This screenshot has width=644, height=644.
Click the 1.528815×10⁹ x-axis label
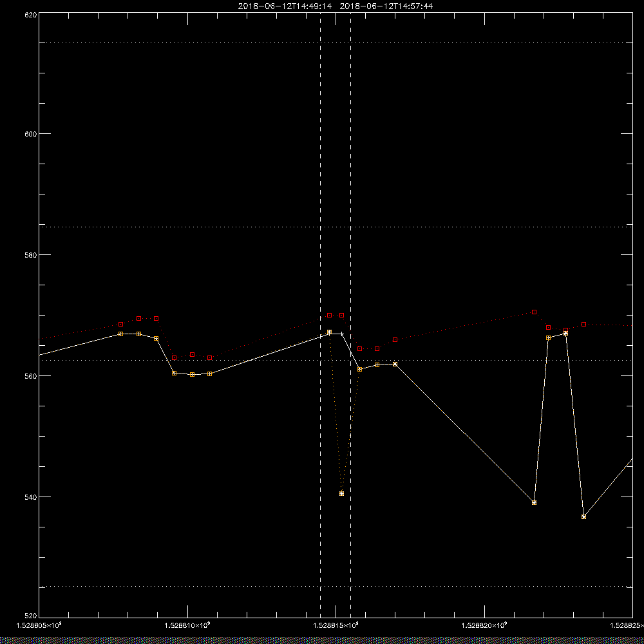(x=336, y=625)
